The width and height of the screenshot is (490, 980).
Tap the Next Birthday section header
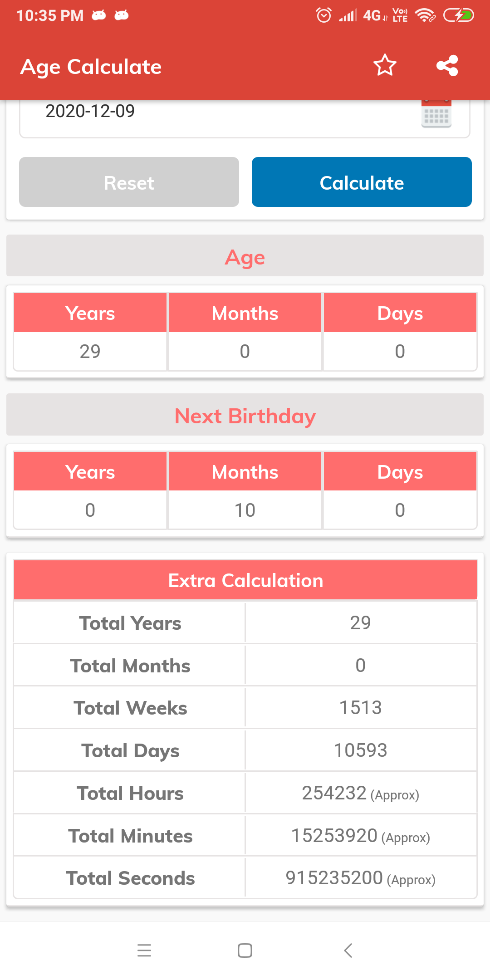pyautogui.click(x=245, y=416)
